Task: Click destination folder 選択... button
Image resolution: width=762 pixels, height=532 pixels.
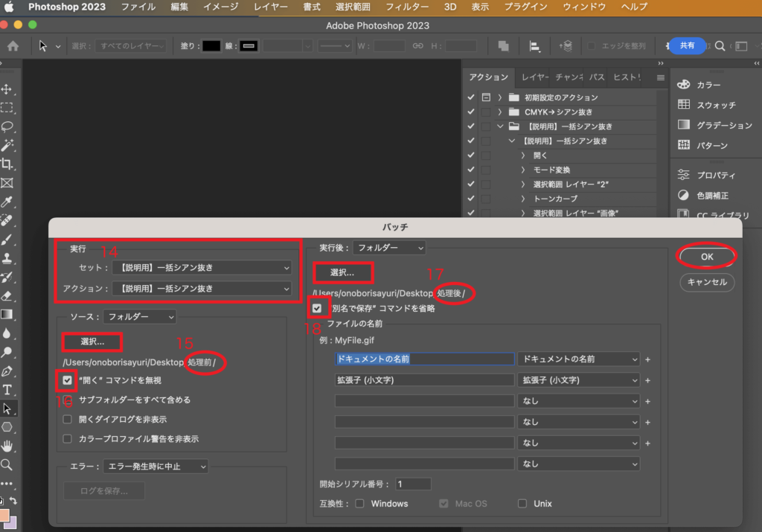Action: pos(342,272)
